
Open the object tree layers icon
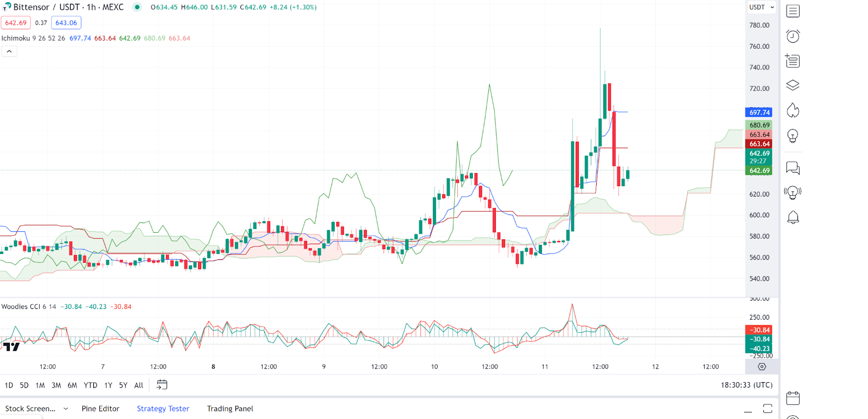click(x=793, y=86)
